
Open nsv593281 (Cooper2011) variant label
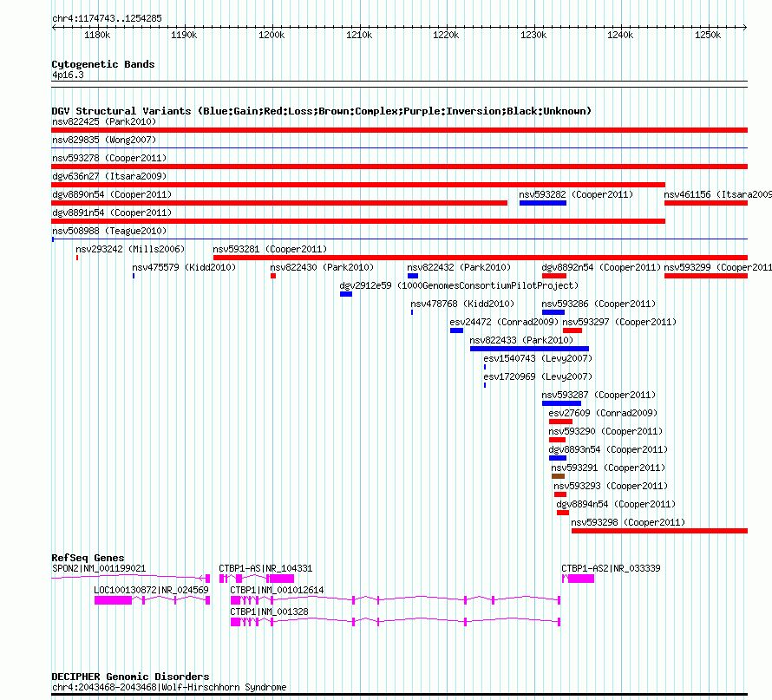[x=270, y=249]
